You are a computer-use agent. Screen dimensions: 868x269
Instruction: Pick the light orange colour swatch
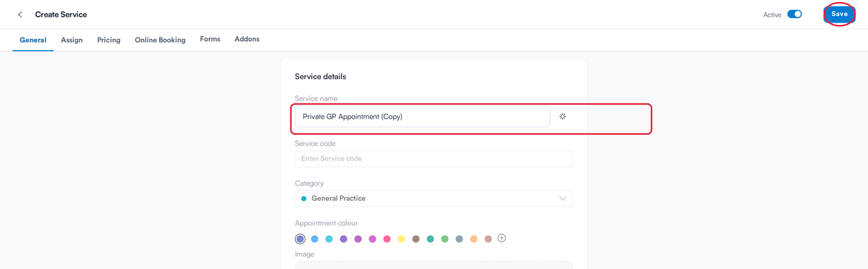pos(474,239)
